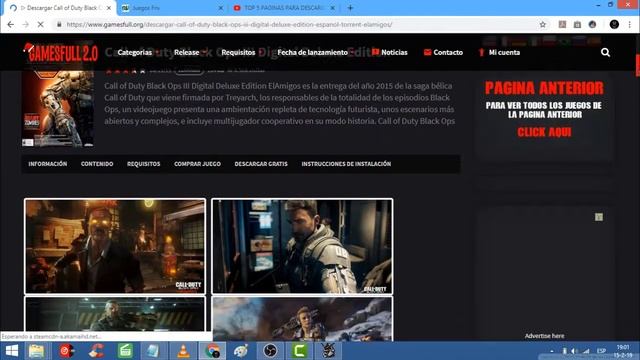Open the red circular taskbar app
Screen dimensions: 640x360
(67, 351)
